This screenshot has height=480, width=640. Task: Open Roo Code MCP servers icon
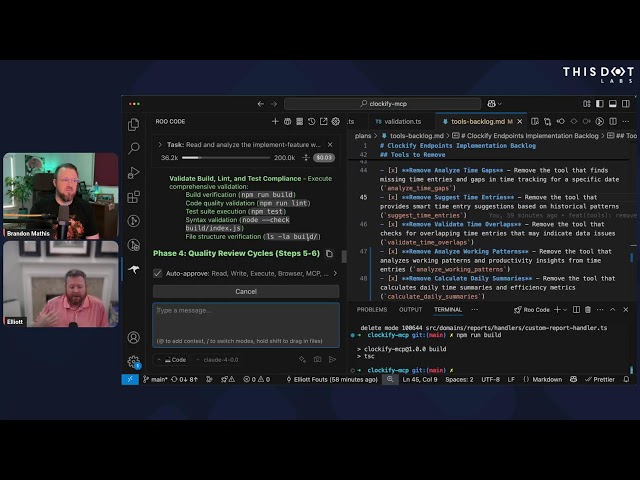(x=300, y=122)
